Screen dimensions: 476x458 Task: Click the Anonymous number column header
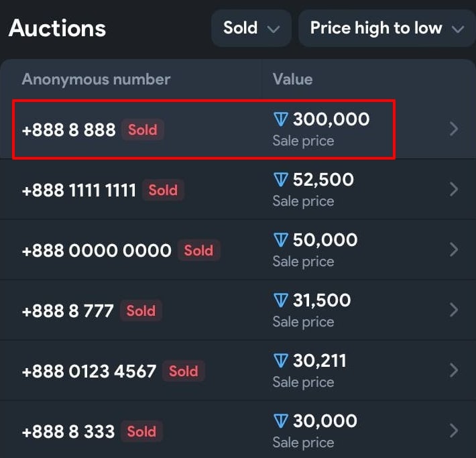(x=96, y=79)
